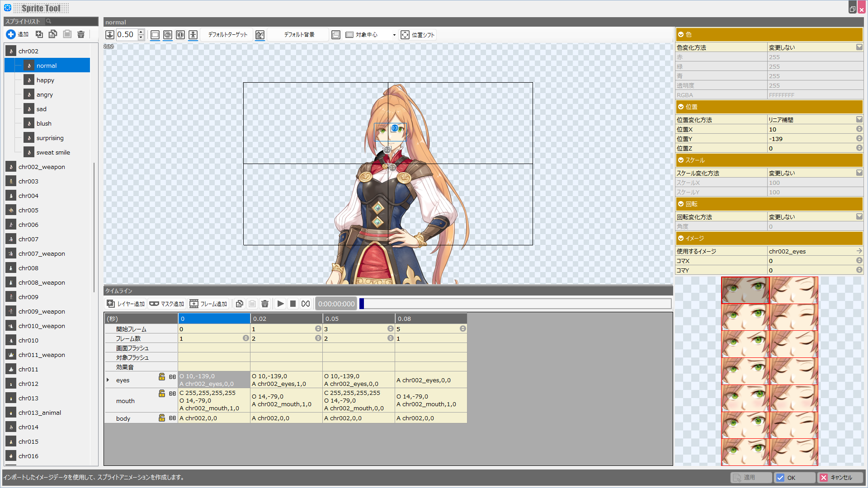Click the timeline delete trash icon

[x=265, y=304]
